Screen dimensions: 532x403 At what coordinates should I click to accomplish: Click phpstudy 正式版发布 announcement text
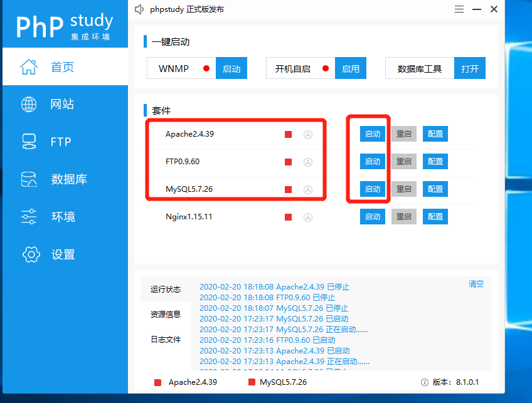click(187, 9)
